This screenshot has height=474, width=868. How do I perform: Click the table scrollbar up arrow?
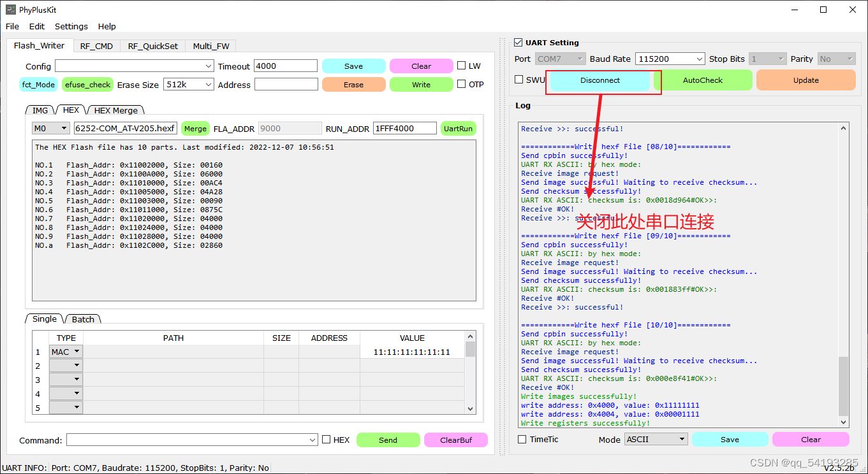coord(471,336)
